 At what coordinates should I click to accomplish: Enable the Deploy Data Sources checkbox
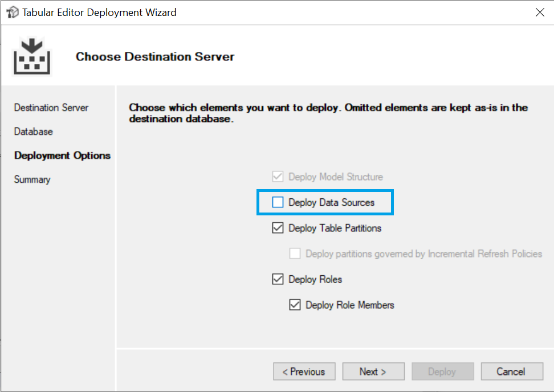click(278, 202)
